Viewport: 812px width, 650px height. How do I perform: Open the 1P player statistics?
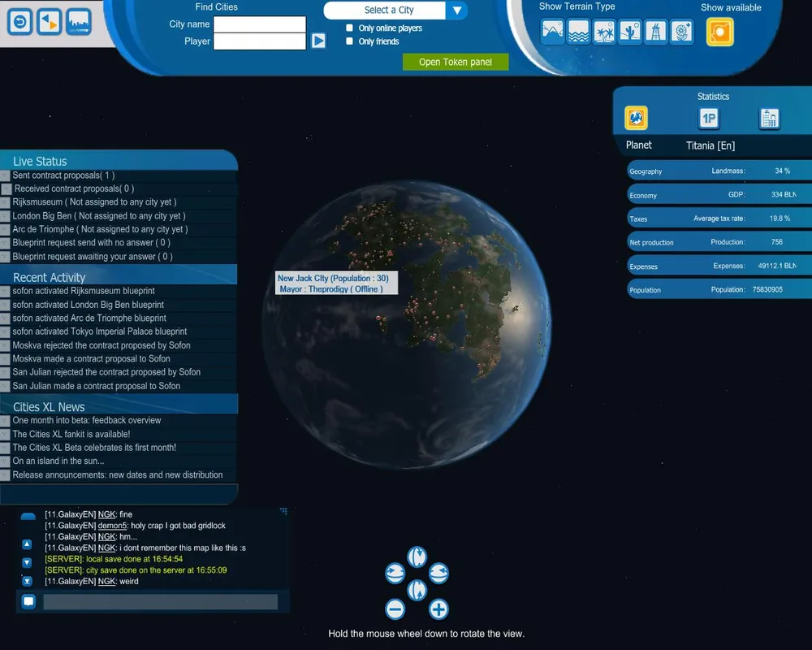pyautogui.click(x=709, y=119)
